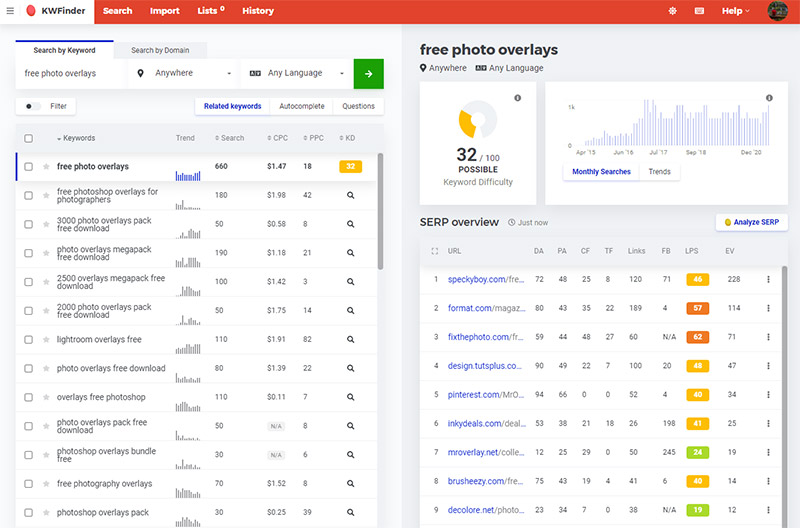Open mroverlay.net result link
The image size is (800, 528).
click(486, 452)
